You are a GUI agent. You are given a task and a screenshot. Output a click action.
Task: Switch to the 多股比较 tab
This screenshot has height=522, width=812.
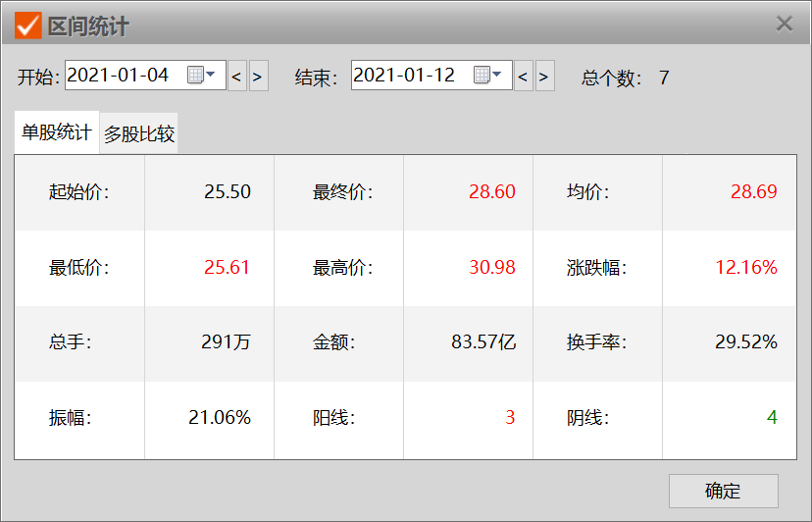click(x=139, y=134)
